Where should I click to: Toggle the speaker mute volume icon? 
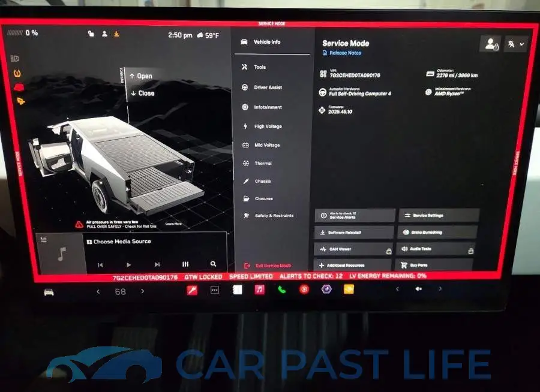pos(418,289)
